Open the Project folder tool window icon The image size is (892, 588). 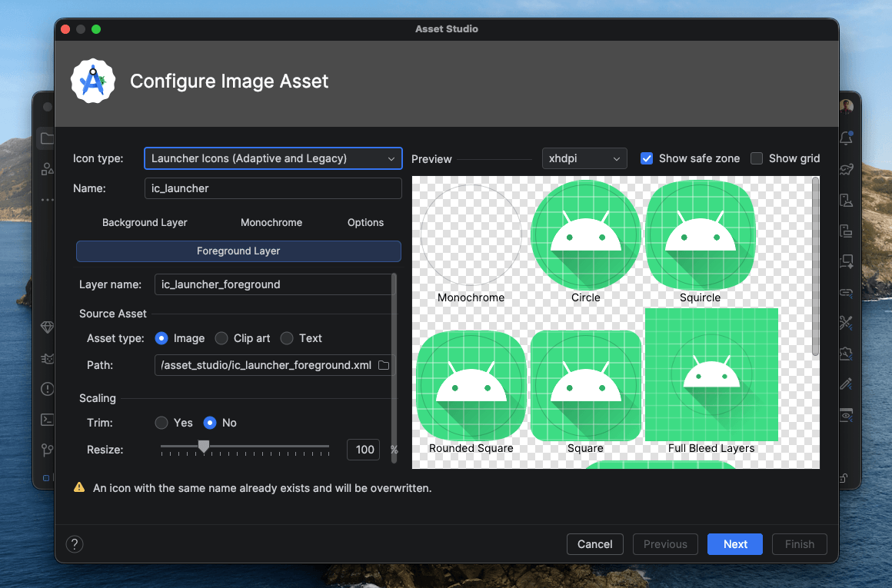[46, 138]
